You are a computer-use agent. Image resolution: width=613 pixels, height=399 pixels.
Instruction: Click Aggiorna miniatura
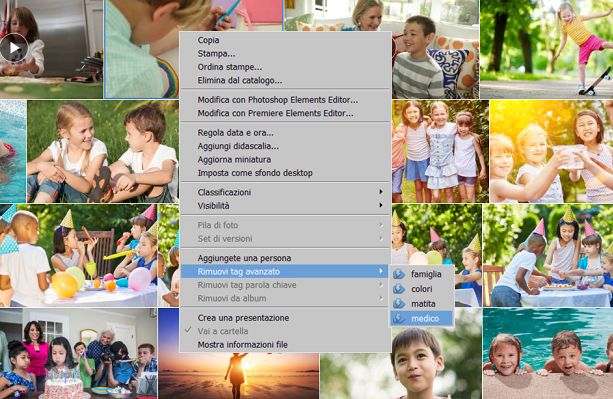point(285,159)
